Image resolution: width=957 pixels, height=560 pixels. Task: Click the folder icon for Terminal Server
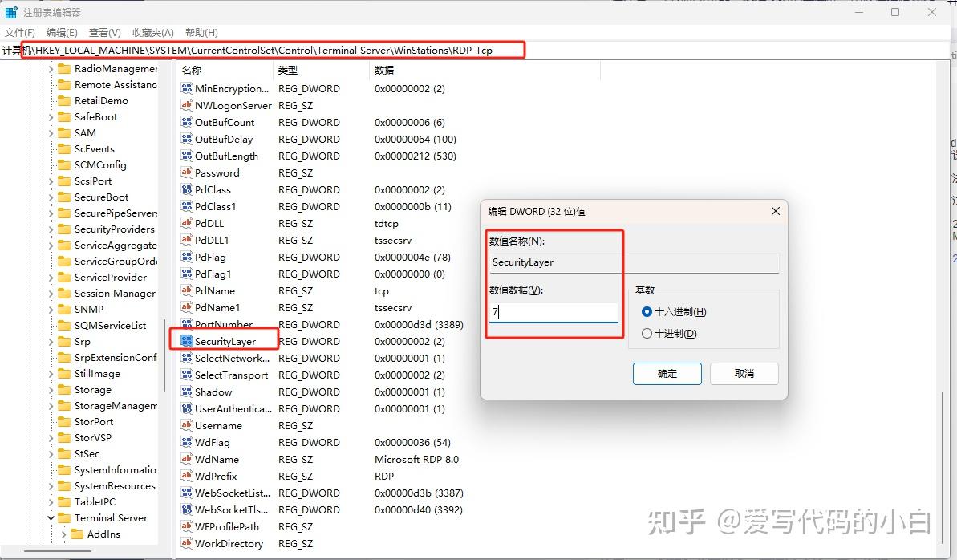click(x=64, y=517)
